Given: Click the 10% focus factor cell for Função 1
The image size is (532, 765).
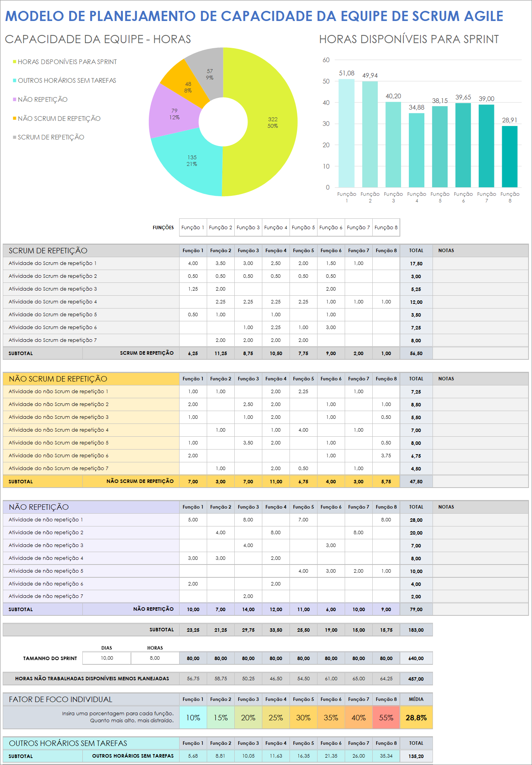Looking at the screenshot, I should [193, 718].
